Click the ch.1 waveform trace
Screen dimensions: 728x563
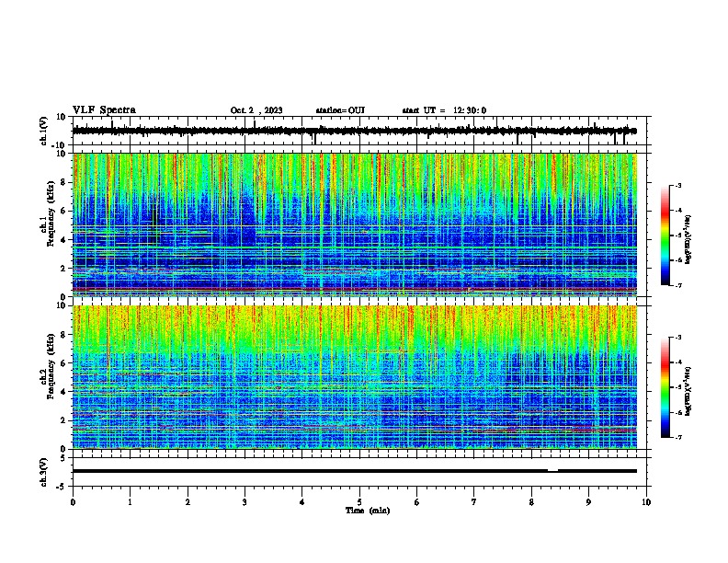(x=354, y=131)
